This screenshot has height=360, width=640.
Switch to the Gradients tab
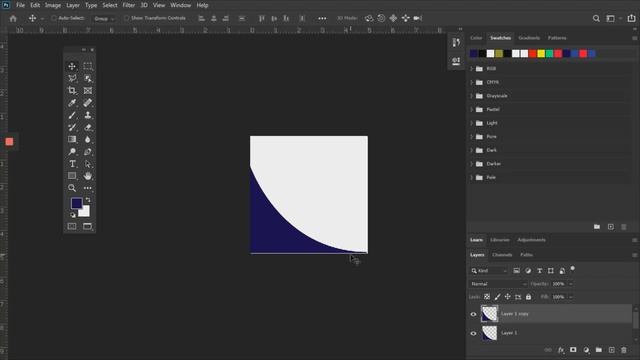click(529, 38)
